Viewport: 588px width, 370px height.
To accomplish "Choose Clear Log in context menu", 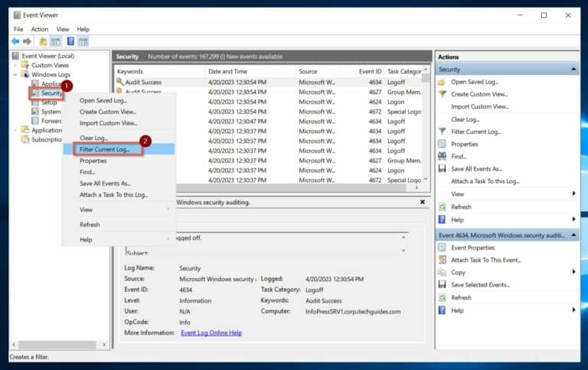I will (119, 138).
